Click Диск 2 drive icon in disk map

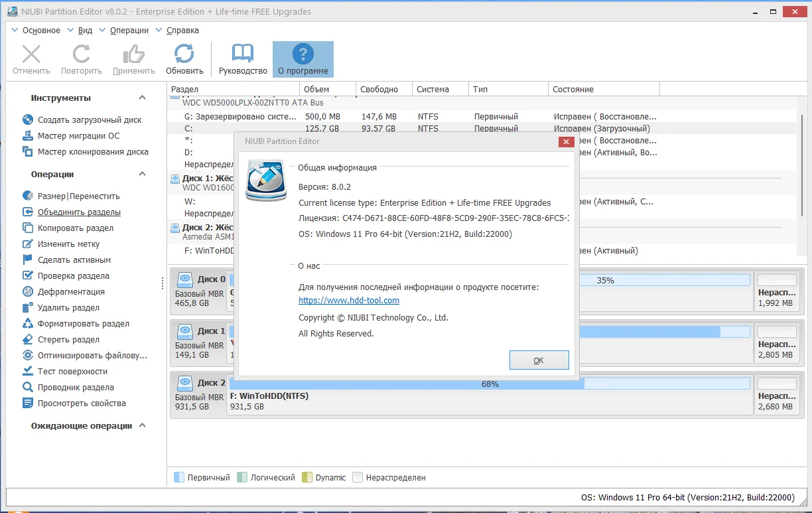pos(184,383)
